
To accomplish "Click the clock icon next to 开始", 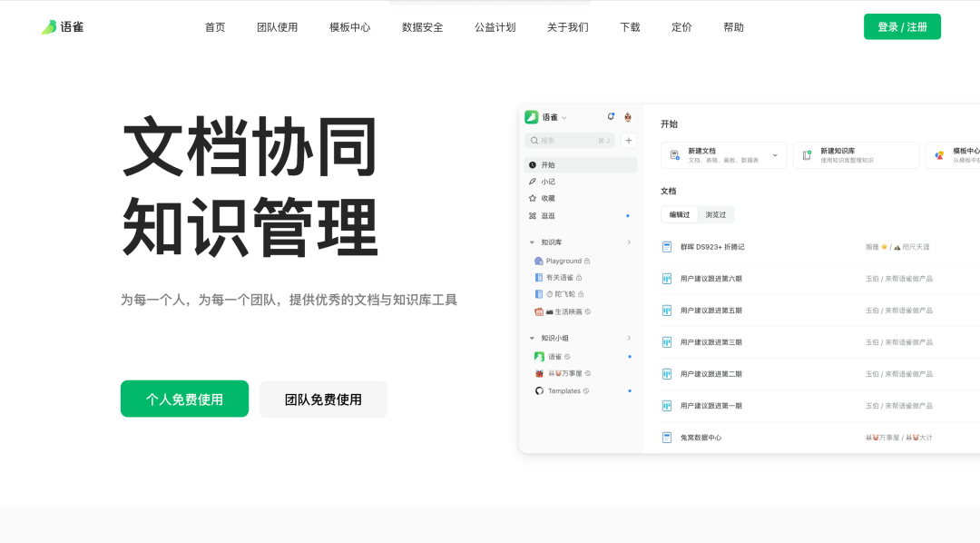I will pyautogui.click(x=533, y=165).
